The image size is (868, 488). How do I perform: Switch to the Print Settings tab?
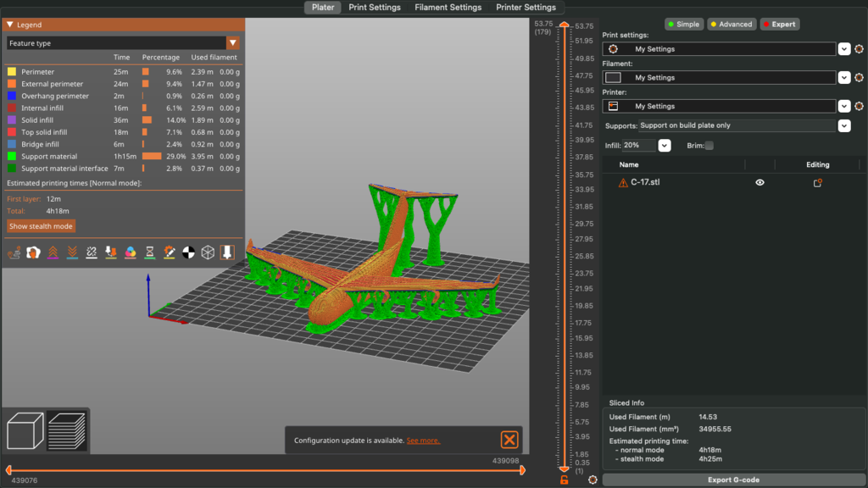pyautogui.click(x=375, y=7)
